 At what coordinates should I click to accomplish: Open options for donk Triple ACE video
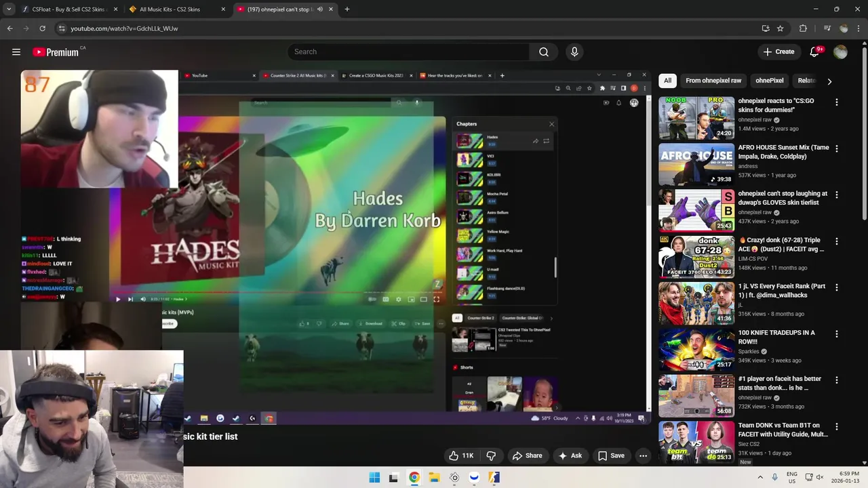tap(836, 241)
